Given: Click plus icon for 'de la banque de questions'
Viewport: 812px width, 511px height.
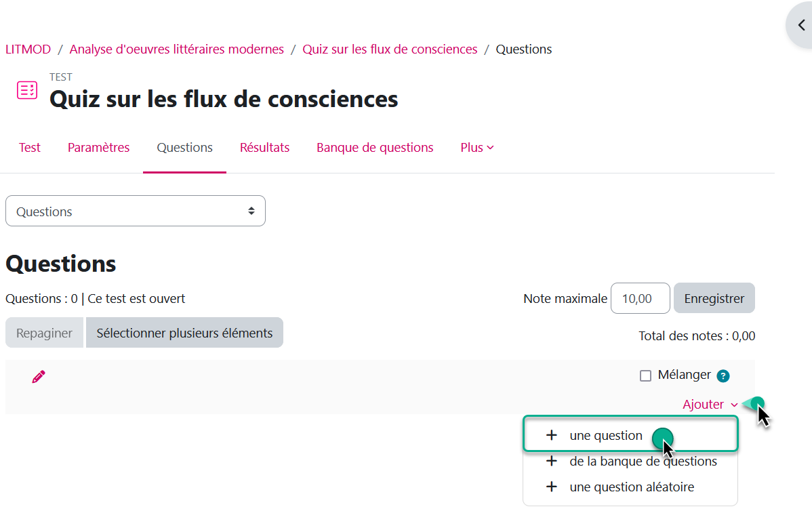Looking at the screenshot, I should tap(552, 462).
